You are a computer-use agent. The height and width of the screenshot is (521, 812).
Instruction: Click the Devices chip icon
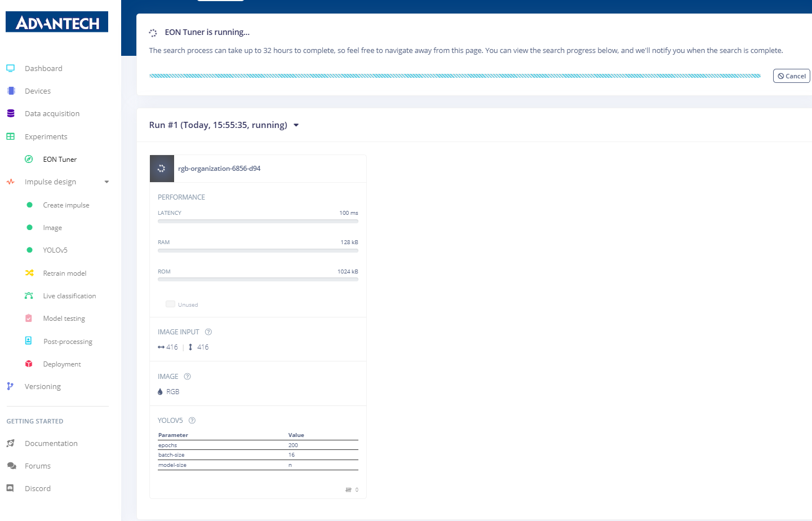[x=11, y=91]
